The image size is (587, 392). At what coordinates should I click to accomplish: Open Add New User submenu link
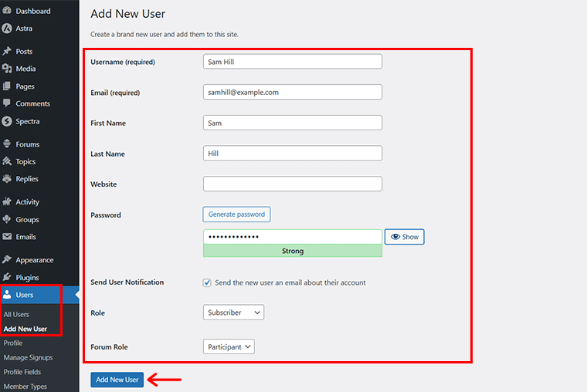point(25,329)
